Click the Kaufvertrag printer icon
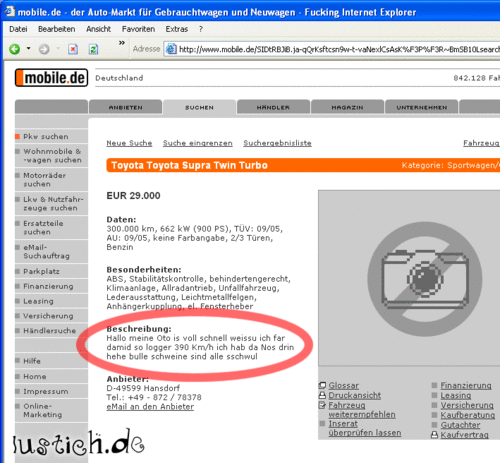The height and width of the screenshot is (463, 500). click(434, 435)
